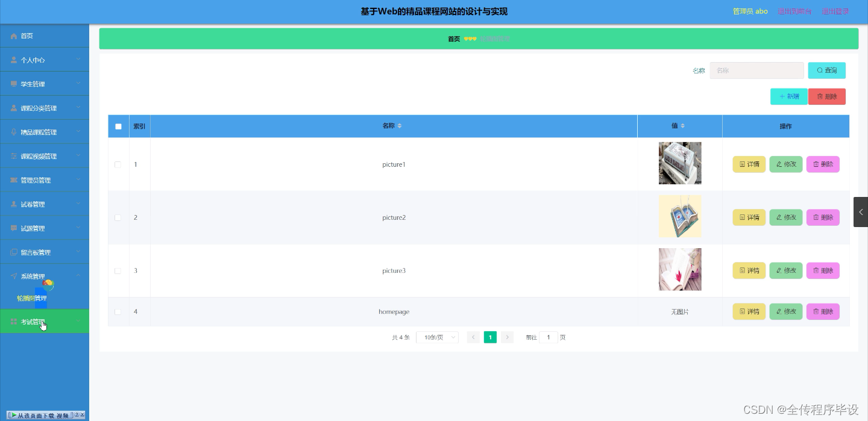Click the grid icon beside 考试管理
The width and height of the screenshot is (868, 421).
point(14,322)
